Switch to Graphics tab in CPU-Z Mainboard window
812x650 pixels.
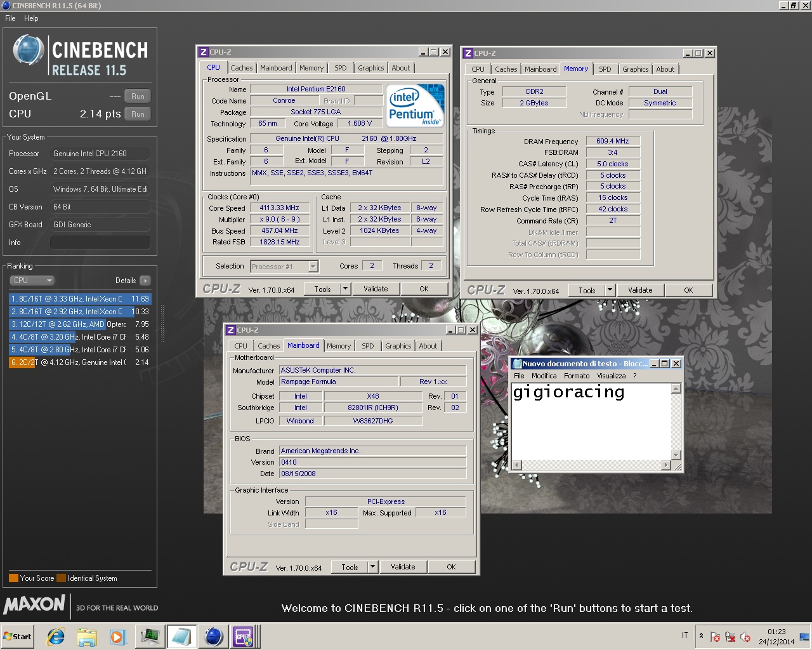[x=398, y=346]
